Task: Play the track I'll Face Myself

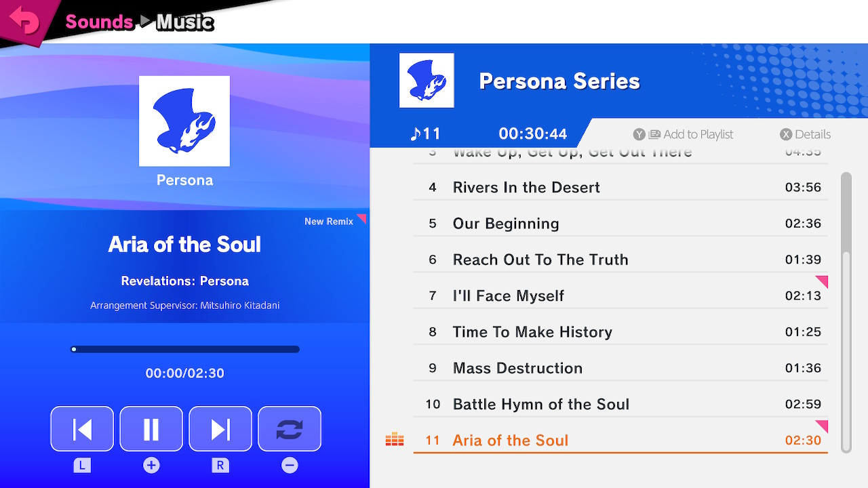Action: (620, 296)
